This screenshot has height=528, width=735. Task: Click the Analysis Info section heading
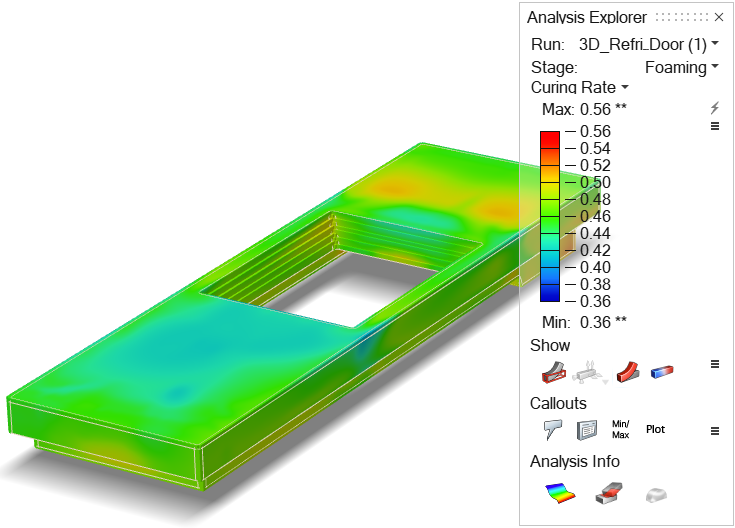click(x=575, y=461)
